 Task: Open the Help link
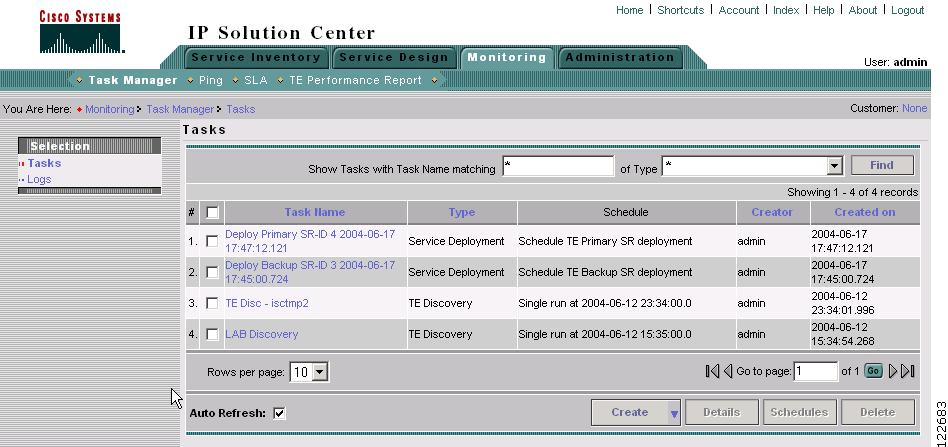[x=823, y=10]
